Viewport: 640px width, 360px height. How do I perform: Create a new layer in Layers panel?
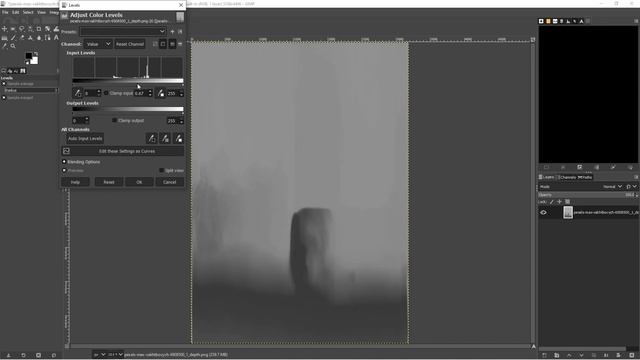pos(544,356)
